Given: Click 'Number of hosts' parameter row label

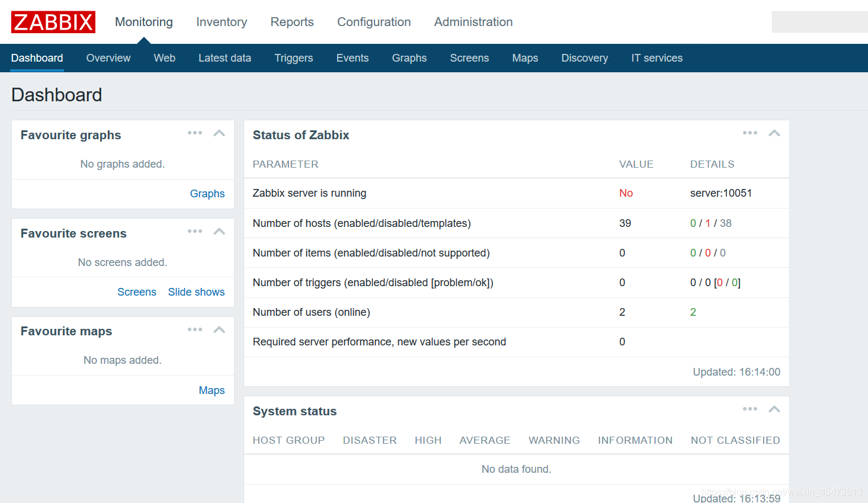Looking at the screenshot, I should 361,223.
